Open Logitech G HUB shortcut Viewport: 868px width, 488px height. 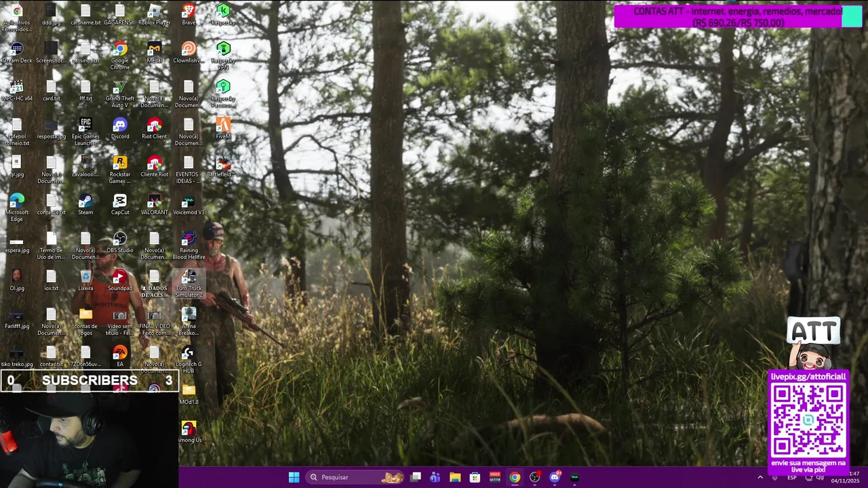tap(189, 359)
